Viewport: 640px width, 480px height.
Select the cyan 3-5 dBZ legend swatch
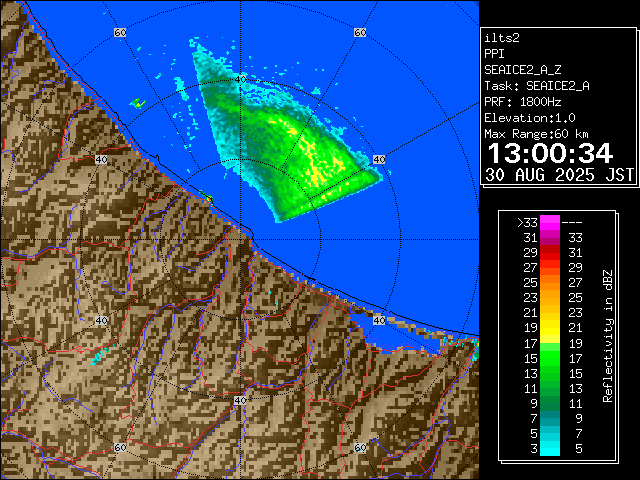pos(550,448)
